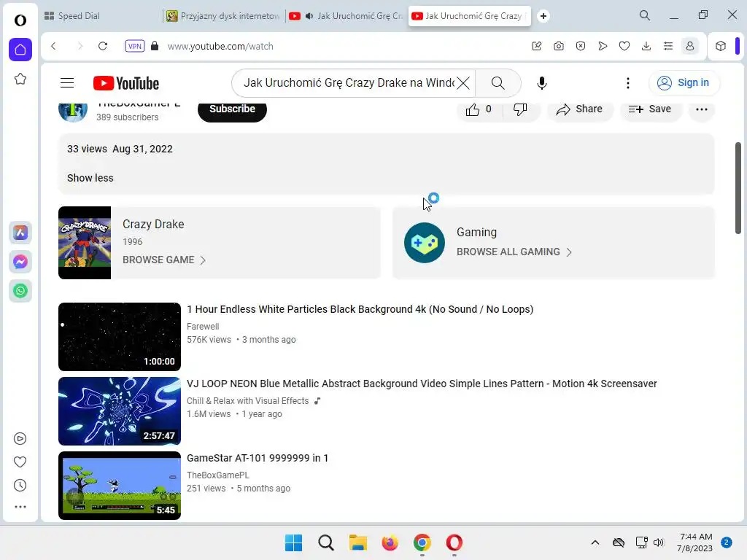Open File Explorer from taskbar
The height and width of the screenshot is (560, 747).
coord(357,542)
